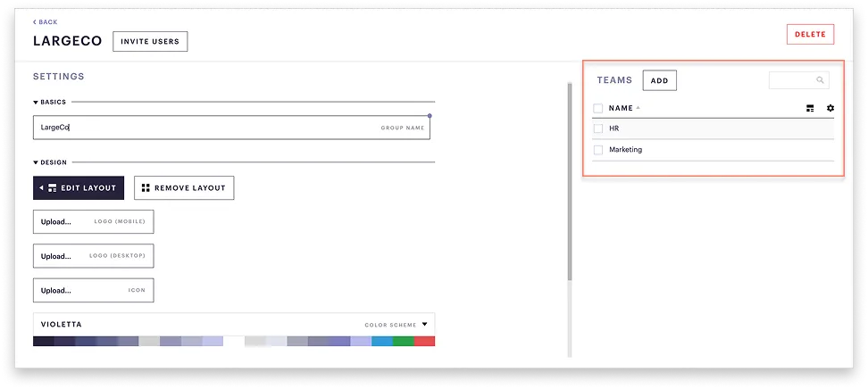Screen dimensions: 868x389
Task: Click the search magnifier icon
Action: 820,80
